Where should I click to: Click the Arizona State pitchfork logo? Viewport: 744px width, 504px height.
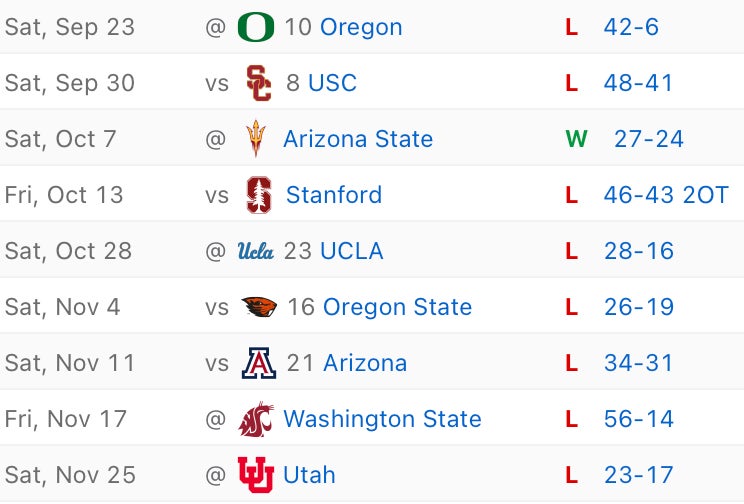click(257, 139)
